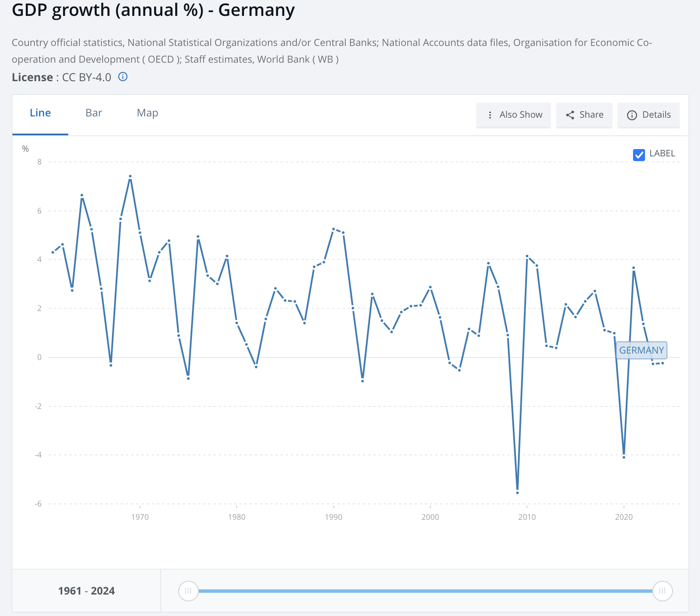Image resolution: width=700 pixels, height=616 pixels.
Task: Click the 2020 dip data point
Action: (x=624, y=457)
